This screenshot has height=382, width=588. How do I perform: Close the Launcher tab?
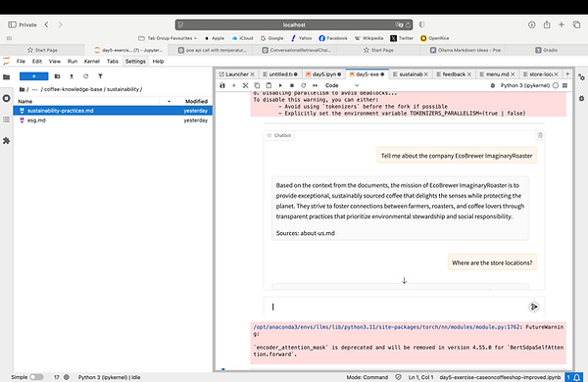[x=253, y=74]
